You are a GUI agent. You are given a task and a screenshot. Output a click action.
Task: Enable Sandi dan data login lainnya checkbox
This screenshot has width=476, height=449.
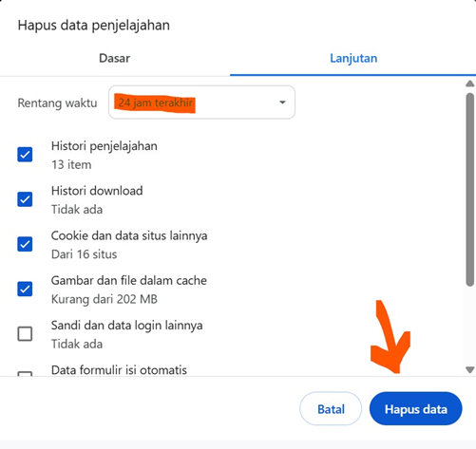click(25, 334)
